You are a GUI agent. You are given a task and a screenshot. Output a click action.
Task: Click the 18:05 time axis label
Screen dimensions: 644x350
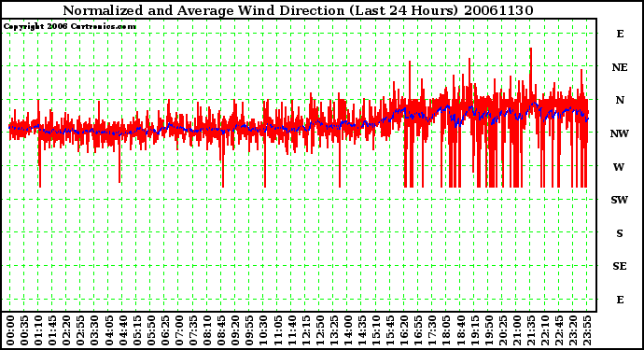click(x=446, y=330)
